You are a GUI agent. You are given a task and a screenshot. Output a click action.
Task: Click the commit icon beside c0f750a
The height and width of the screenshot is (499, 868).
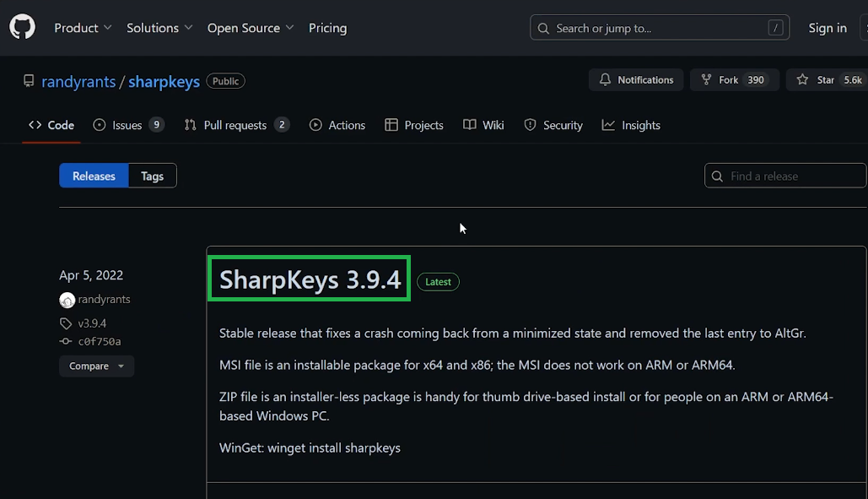66,341
